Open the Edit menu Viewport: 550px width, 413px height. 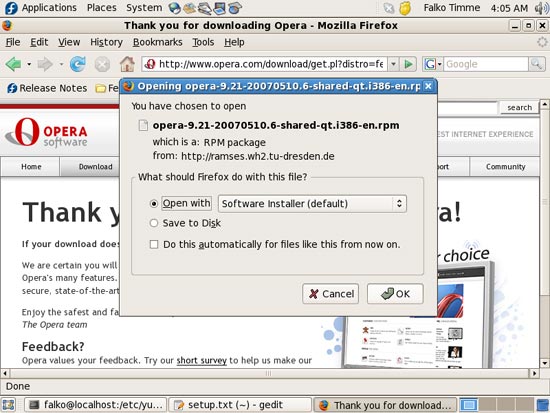point(39,42)
